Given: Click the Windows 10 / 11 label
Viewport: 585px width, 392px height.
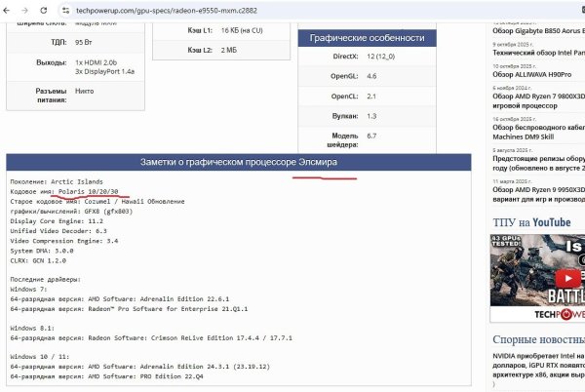Looking at the screenshot, I should [40, 357].
